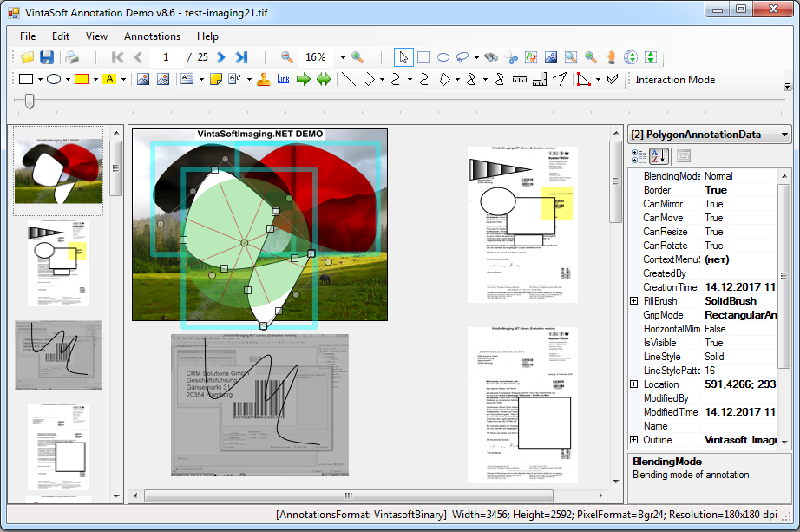Add a check mark annotation
Viewport: 800px width, 532px height.
(613, 79)
